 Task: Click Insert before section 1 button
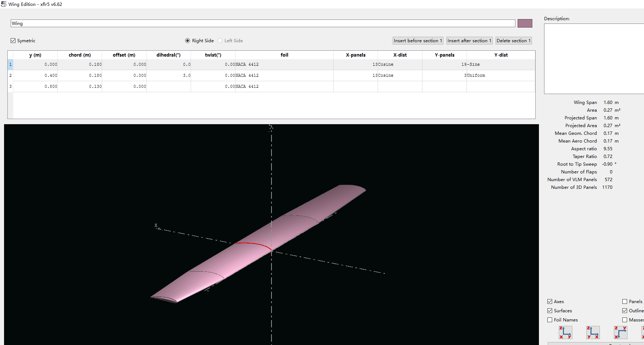point(418,41)
